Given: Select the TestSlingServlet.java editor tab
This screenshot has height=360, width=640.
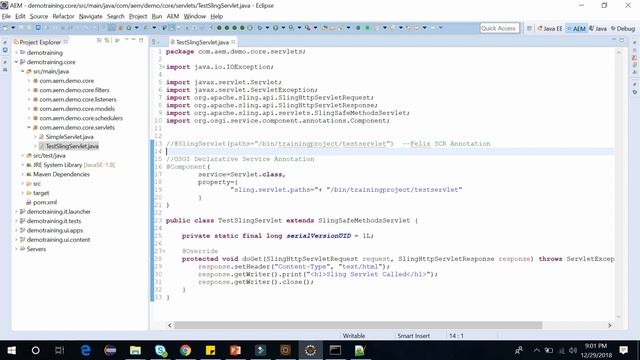Looking at the screenshot, I should pos(202,42).
